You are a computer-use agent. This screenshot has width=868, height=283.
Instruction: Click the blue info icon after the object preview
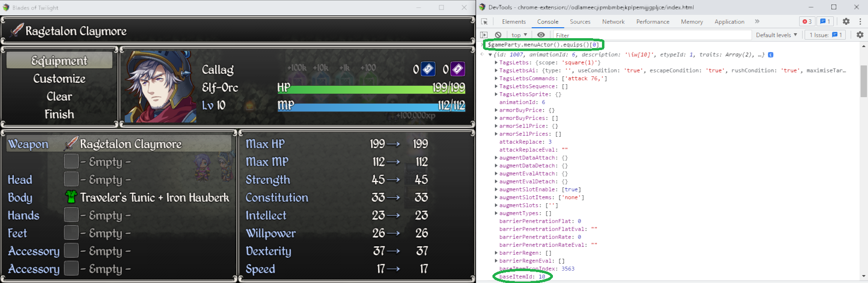771,55
